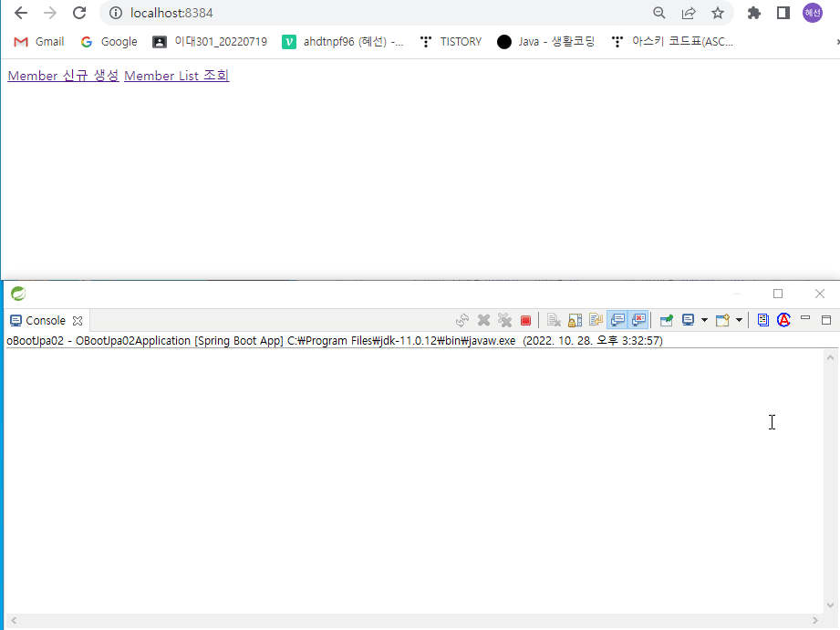Toggle the browser side panel

coord(783,13)
